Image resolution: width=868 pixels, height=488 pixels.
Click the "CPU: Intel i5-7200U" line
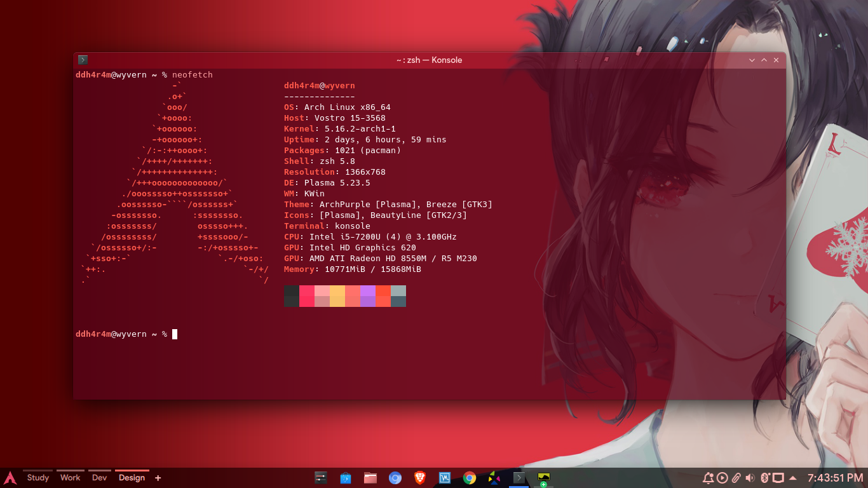pos(370,237)
